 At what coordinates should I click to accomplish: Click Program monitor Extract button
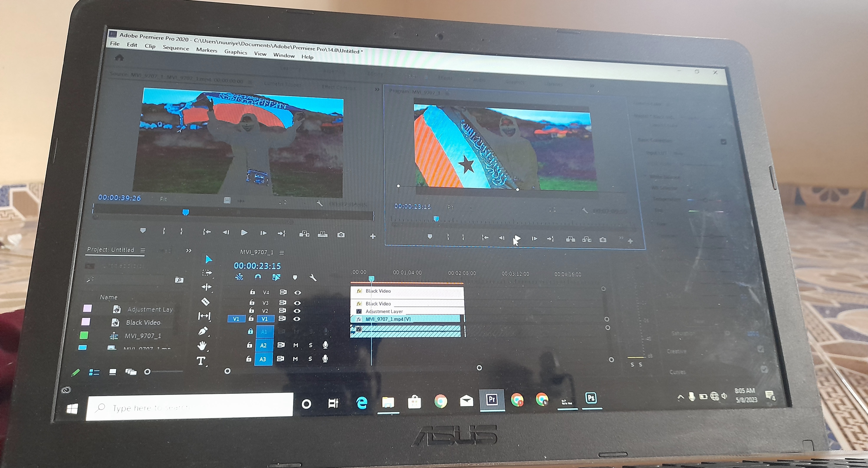click(x=587, y=239)
